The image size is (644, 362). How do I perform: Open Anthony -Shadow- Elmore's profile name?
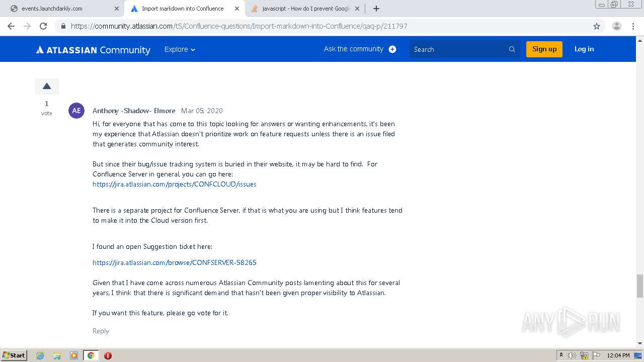(x=134, y=111)
